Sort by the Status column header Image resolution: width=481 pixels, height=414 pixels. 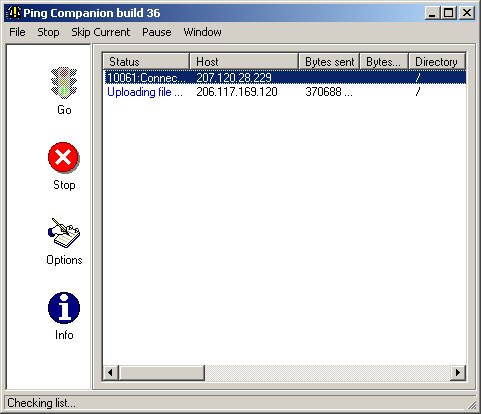click(146, 62)
